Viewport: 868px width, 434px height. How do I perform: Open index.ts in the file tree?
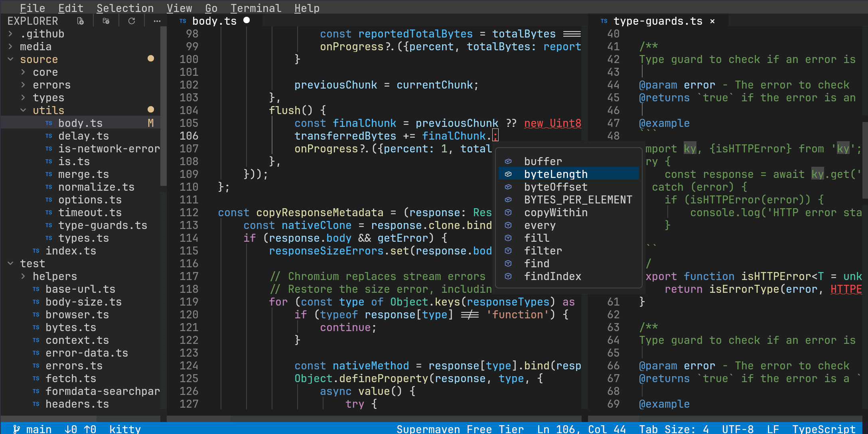click(80, 251)
